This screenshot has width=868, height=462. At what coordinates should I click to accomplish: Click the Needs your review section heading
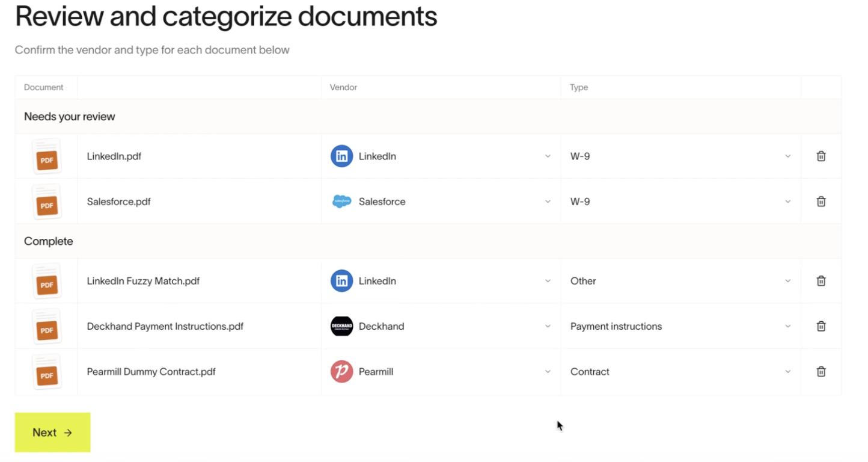(70, 117)
